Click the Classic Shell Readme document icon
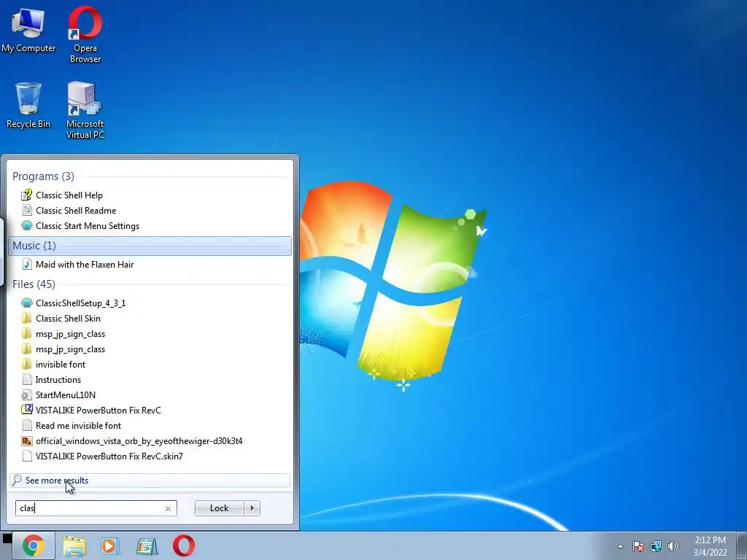The image size is (747, 560). pyautogui.click(x=27, y=210)
